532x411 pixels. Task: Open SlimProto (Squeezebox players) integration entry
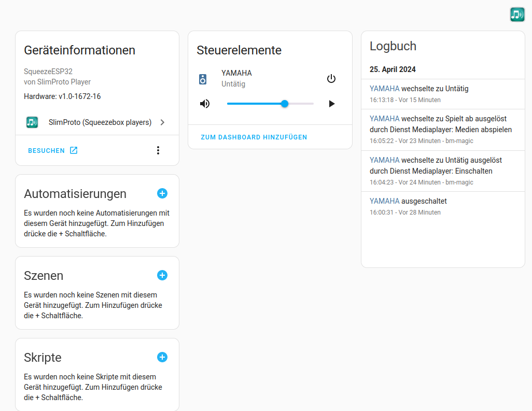(x=100, y=122)
